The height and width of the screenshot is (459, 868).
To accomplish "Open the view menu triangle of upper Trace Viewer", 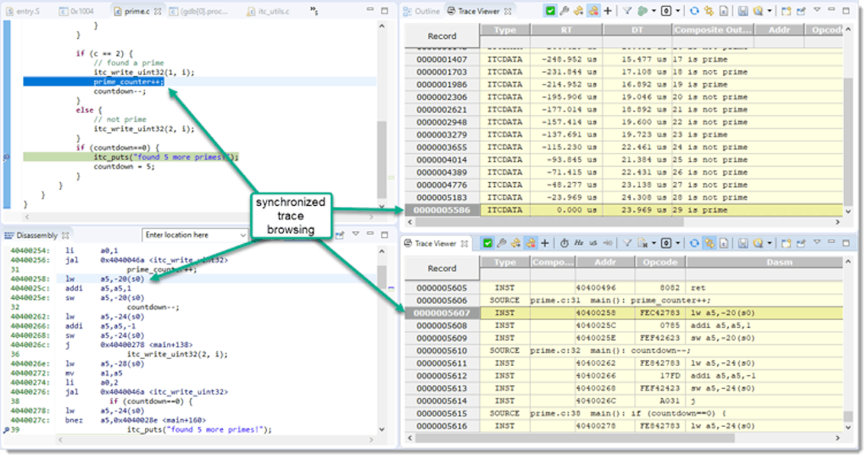I will click(817, 9).
